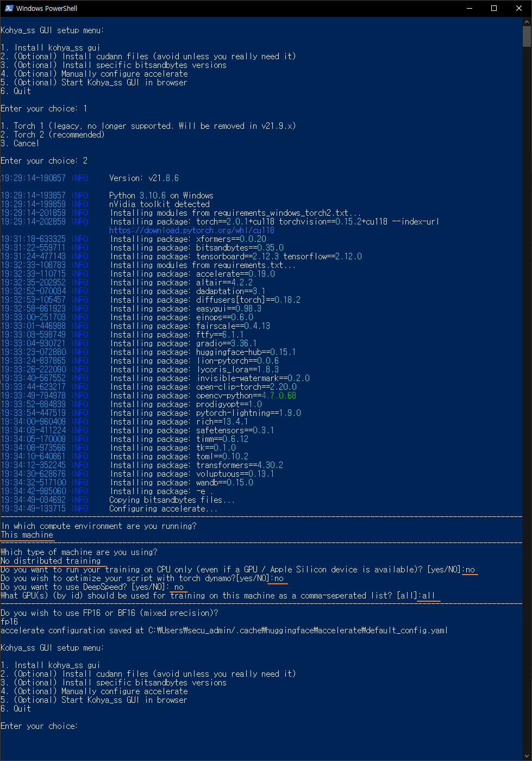Viewport: 532px width, 761px height.
Task: Click the 'Enter your choice: 2' line
Action: point(44,161)
